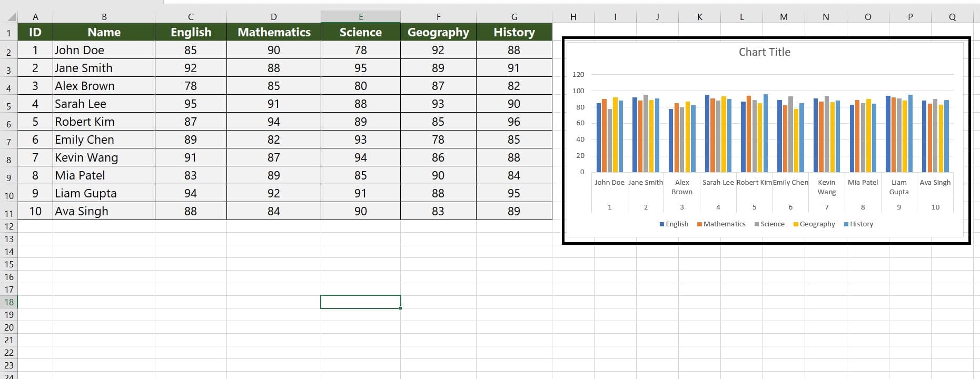Select the Kevin Wang name cell
The height and width of the screenshot is (379, 980).
point(104,157)
